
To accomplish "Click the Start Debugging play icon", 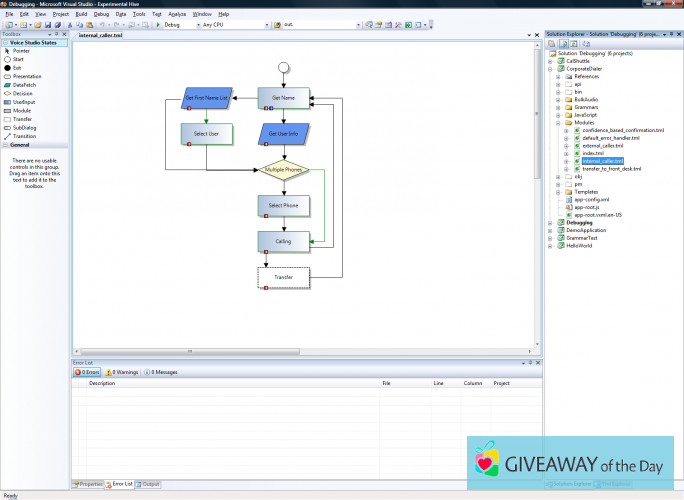I will click(x=156, y=24).
